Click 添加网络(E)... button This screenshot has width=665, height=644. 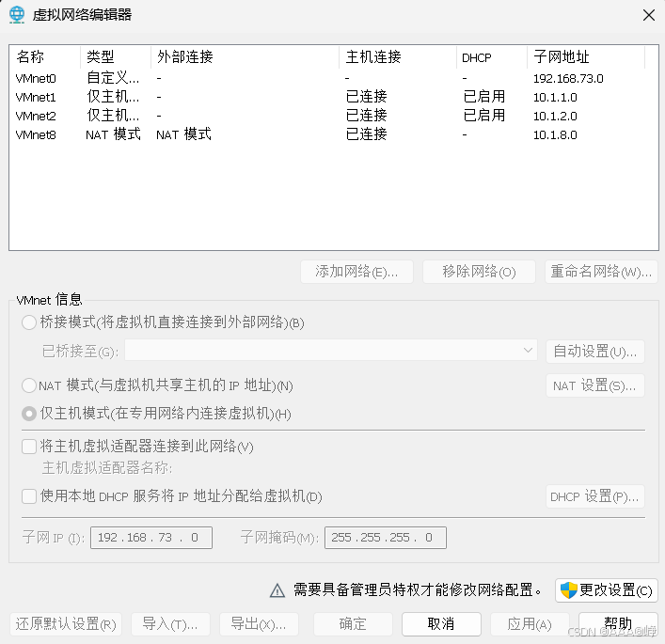[x=356, y=272]
